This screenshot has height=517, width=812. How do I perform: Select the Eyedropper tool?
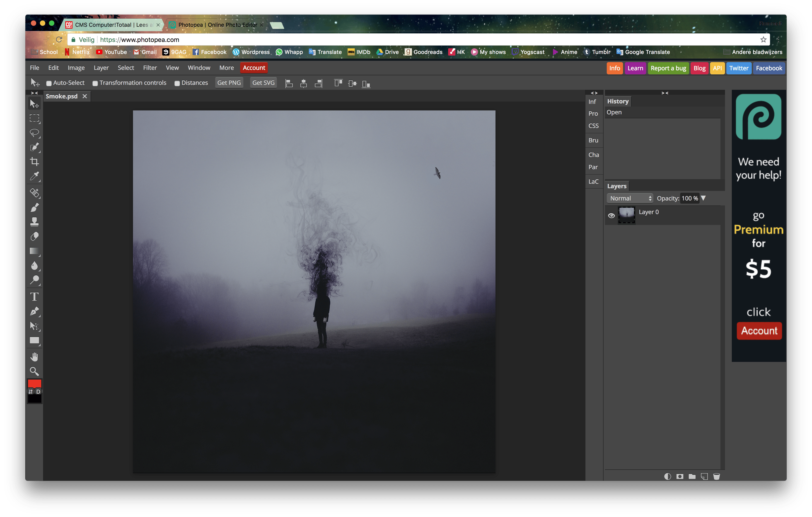point(34,176)
